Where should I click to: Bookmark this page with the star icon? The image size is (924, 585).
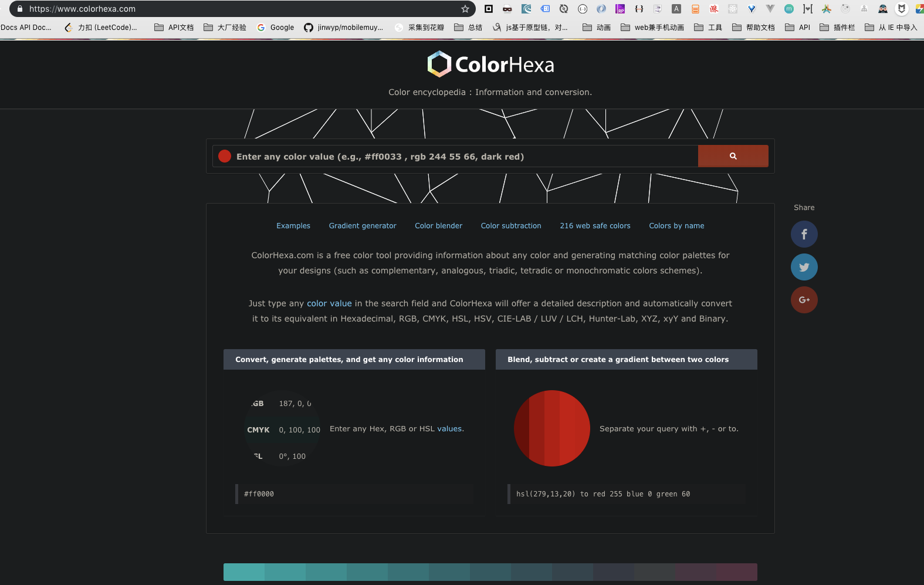pyautogui.click(x=465, y=9)
